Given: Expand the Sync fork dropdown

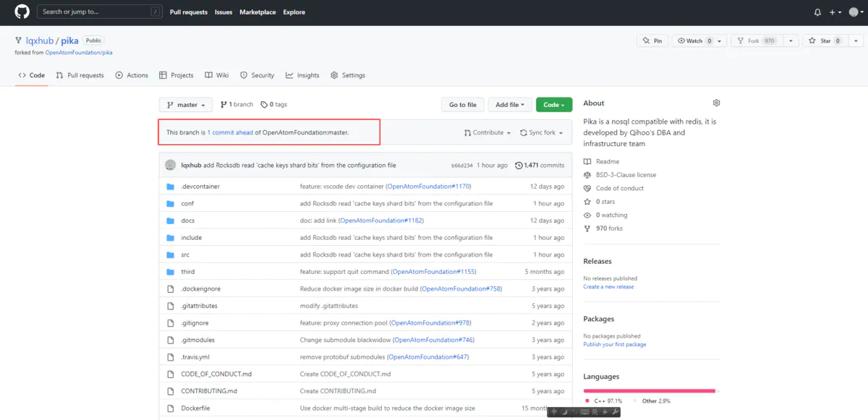Looking at the screenshot, I should coord(541,133).
